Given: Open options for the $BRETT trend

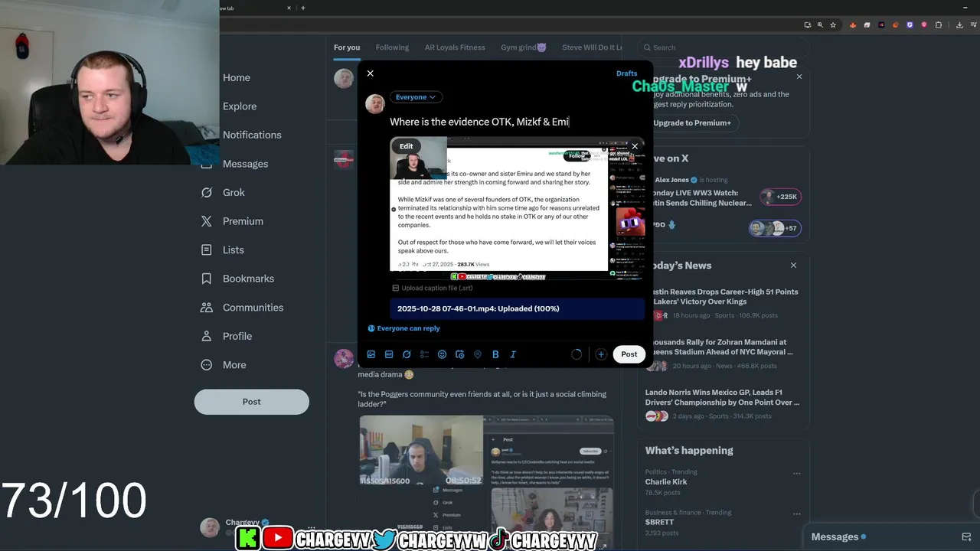Looking at the screenshot, I should tap(797, 513).
